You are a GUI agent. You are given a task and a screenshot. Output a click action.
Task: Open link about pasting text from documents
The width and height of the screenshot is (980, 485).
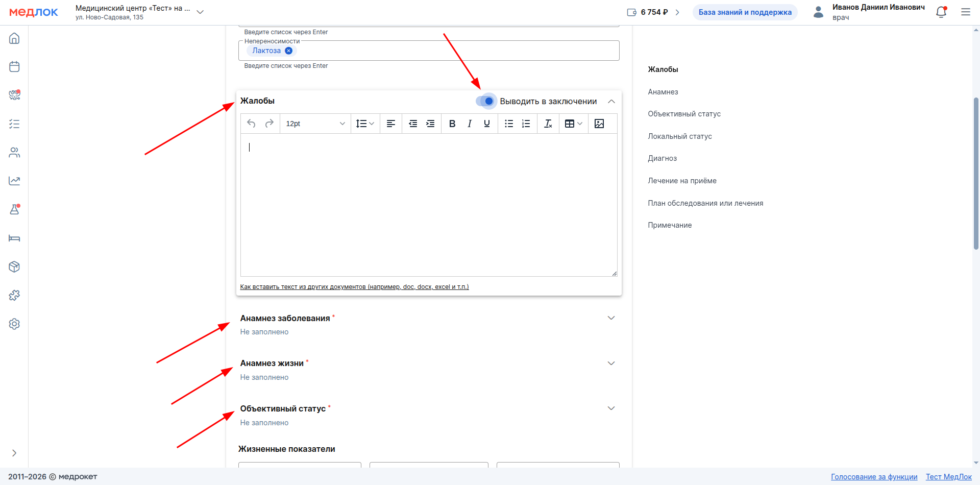click(354, 287)
